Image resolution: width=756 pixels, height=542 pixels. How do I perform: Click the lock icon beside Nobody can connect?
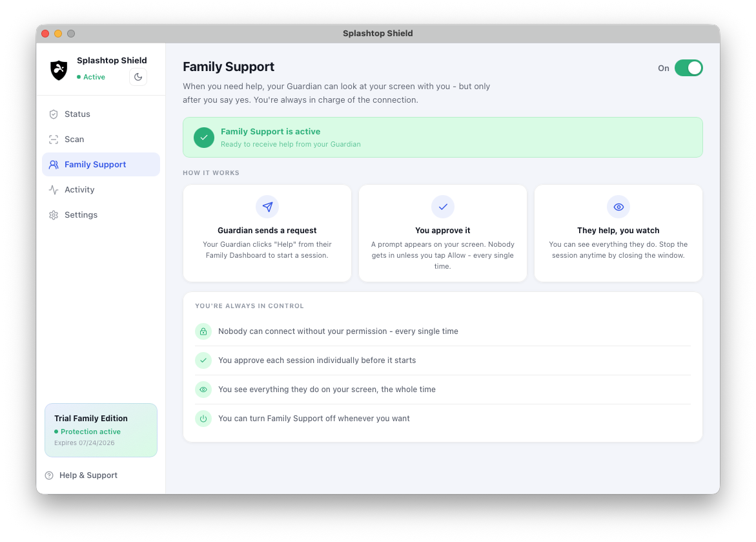pos(203,331)
